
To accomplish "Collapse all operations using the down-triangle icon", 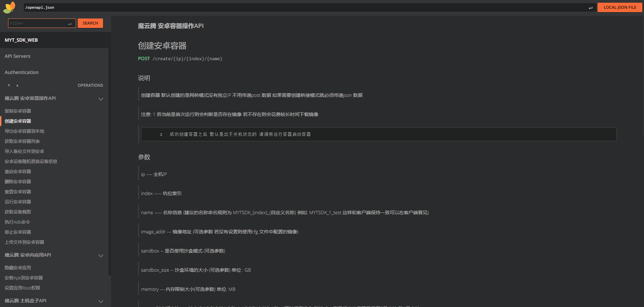I will click(x=8, y=85).
